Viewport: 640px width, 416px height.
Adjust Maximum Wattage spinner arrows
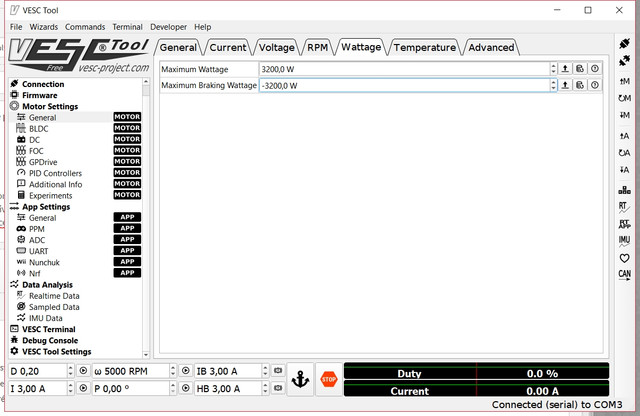coord(553,69)
